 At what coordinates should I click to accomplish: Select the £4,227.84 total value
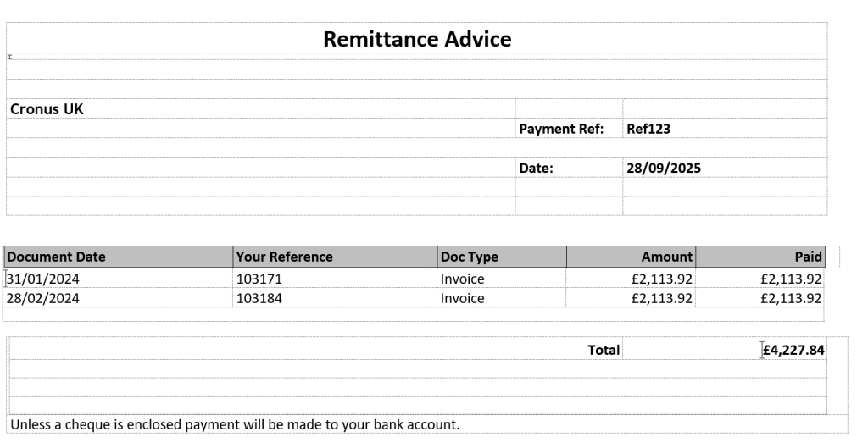click(793, 350)
